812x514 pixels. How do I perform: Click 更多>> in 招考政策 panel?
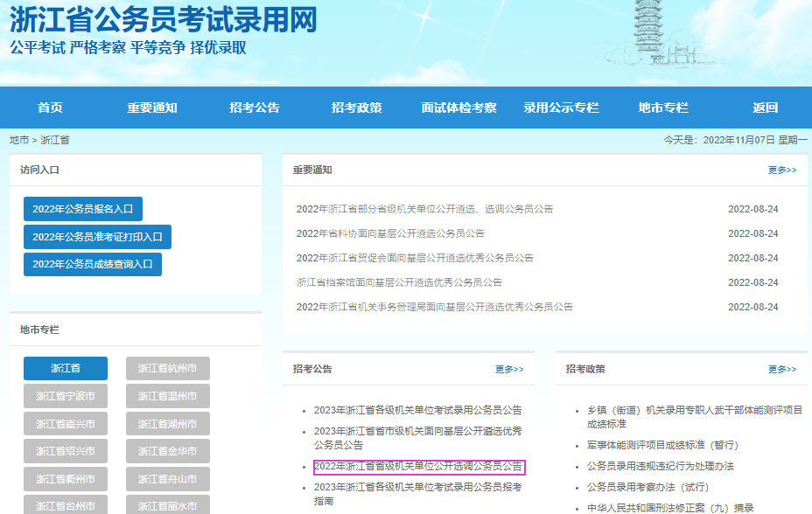click(782, 369)
